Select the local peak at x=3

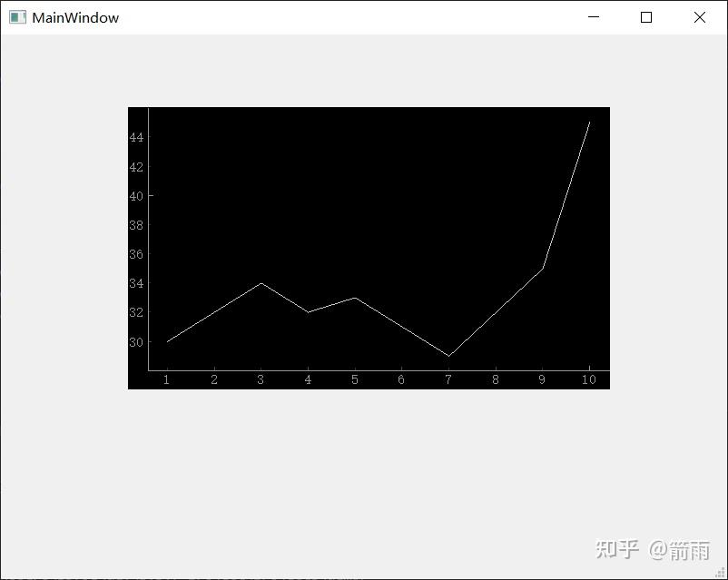click(x=261, y=283)
